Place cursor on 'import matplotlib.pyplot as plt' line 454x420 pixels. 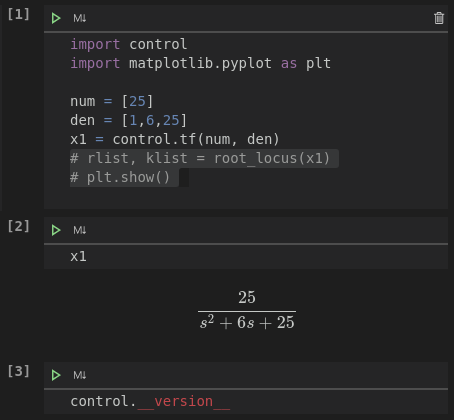click(x=200, y=63)
